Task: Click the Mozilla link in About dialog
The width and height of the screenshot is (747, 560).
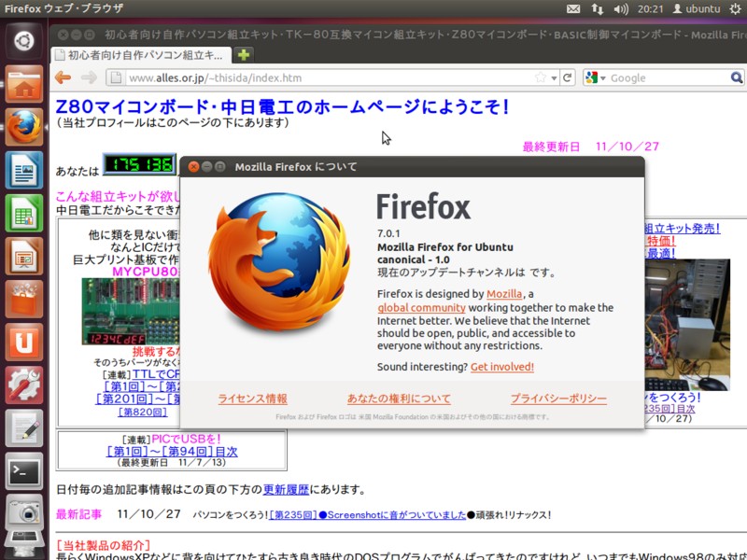Action: point(504,294)
